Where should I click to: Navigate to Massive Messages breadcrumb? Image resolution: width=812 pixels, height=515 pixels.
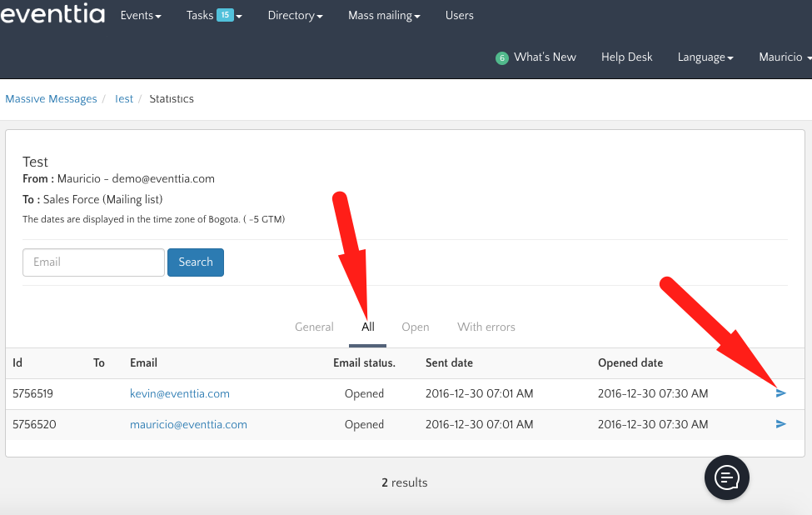tap(51, 99)
